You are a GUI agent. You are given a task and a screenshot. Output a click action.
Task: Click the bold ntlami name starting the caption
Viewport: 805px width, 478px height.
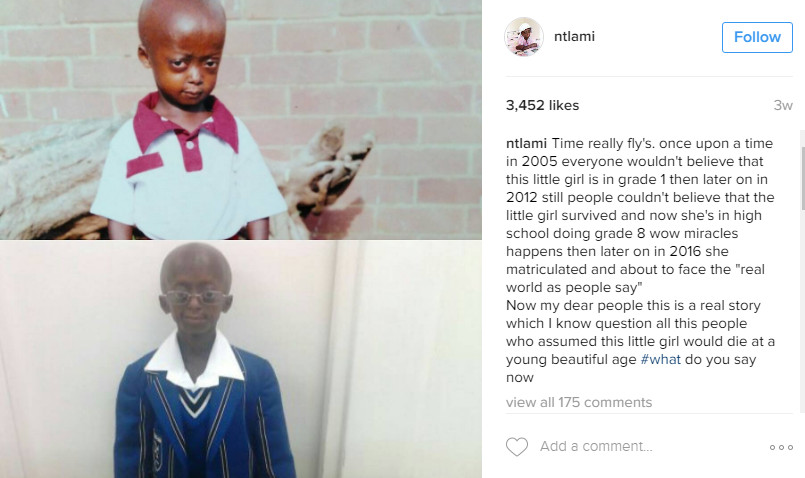526,143
